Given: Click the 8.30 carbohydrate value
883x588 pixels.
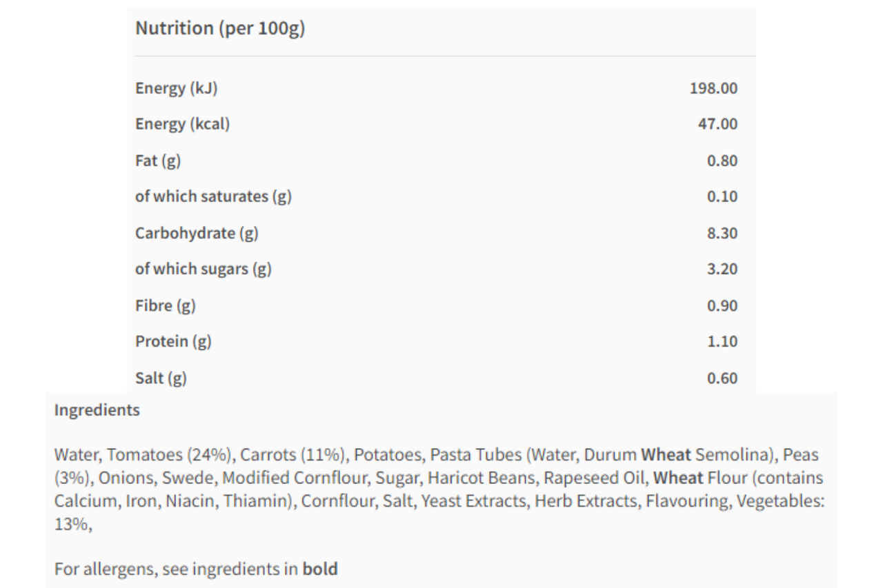Looking at the screenshot, I should pyautogui.click(x=722, y=233).
